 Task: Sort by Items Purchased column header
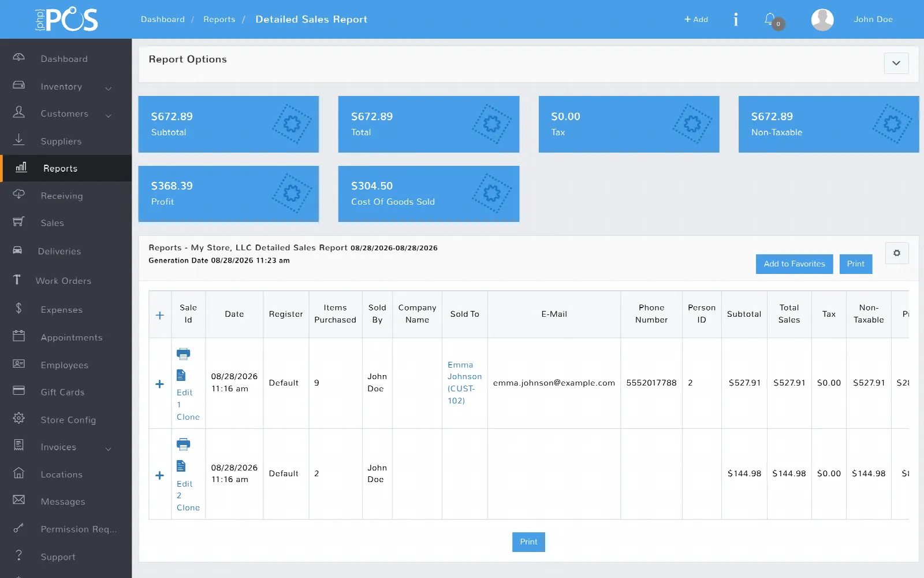(x=335, y=314)
